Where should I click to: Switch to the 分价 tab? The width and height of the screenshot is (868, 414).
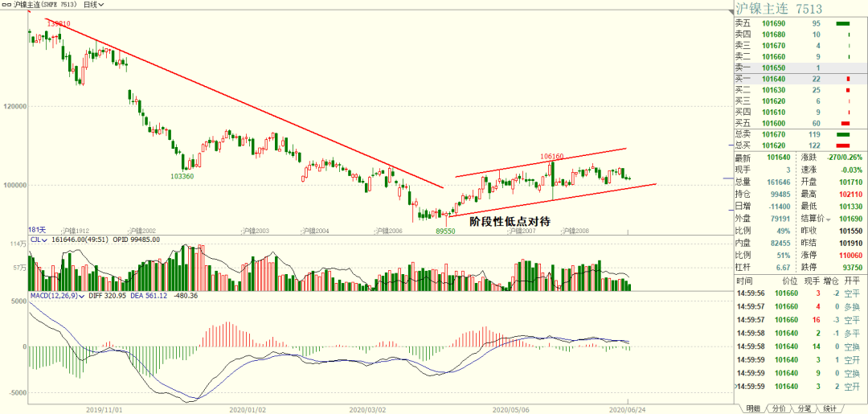(778, 408)
